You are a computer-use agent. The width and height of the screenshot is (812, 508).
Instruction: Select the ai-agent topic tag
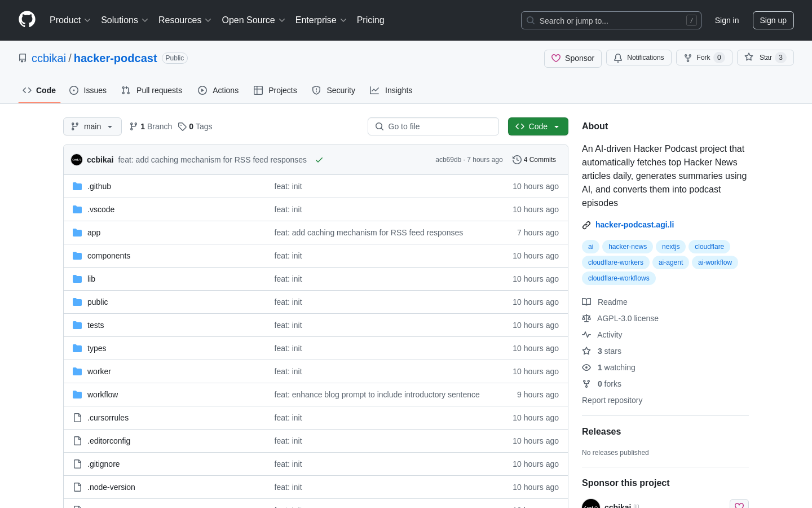[x=670, y=262]
